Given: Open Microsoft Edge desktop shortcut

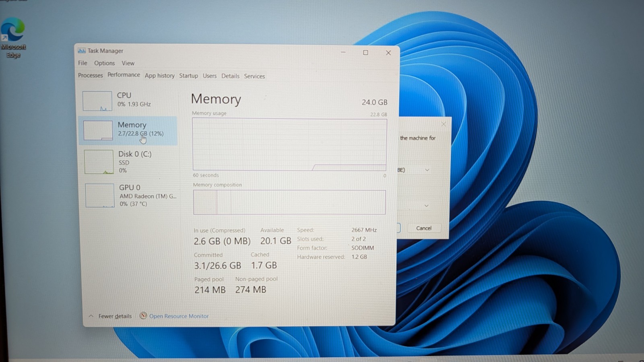Looking at the screenshot, I should tap(13, 38).
